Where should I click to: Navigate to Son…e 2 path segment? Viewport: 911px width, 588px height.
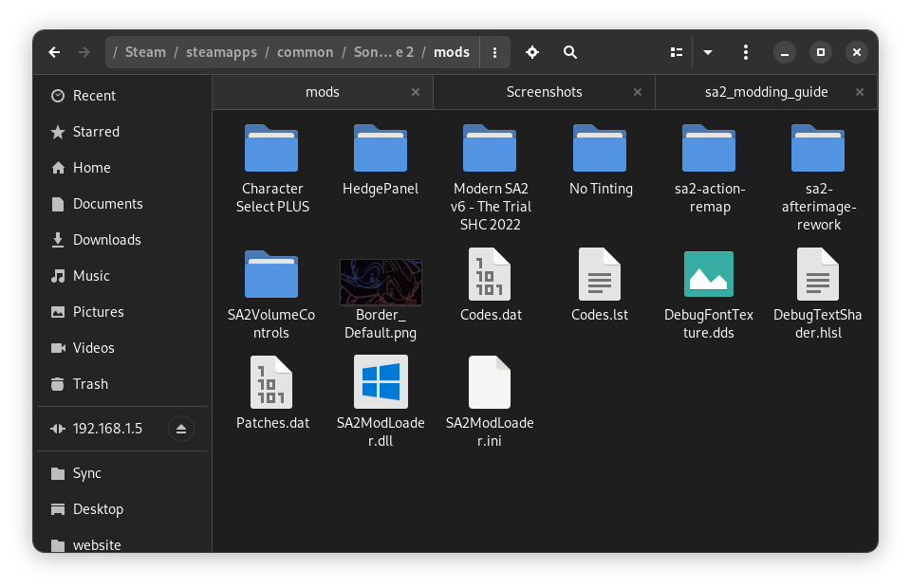point(383,52)
